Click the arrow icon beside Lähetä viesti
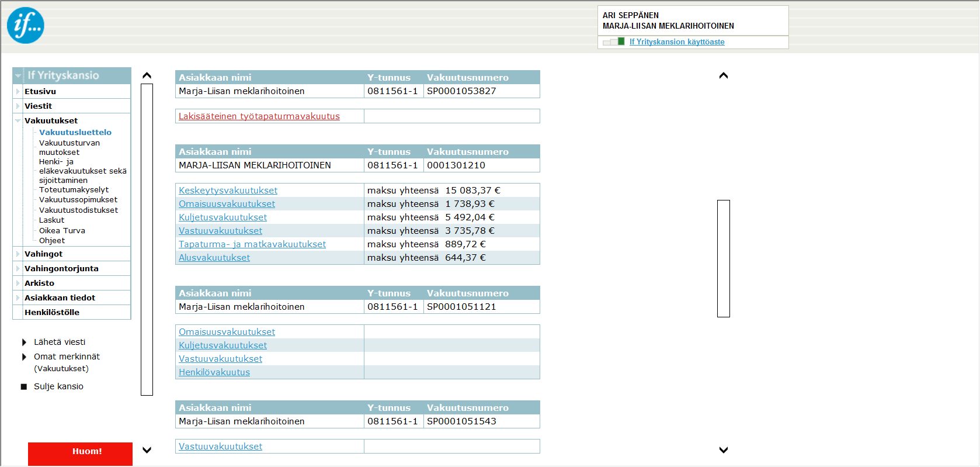The image size is (980, 467). click(24, 342)
